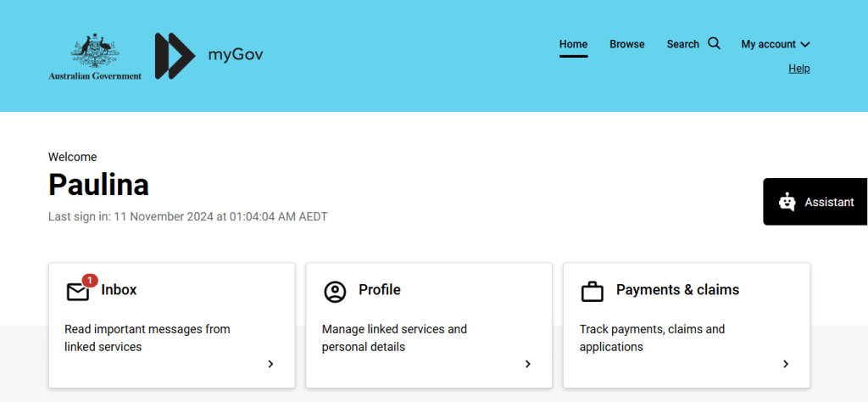
Task: Click the arrow chevron on Inbox card
Action: click(x=270, y=364)
